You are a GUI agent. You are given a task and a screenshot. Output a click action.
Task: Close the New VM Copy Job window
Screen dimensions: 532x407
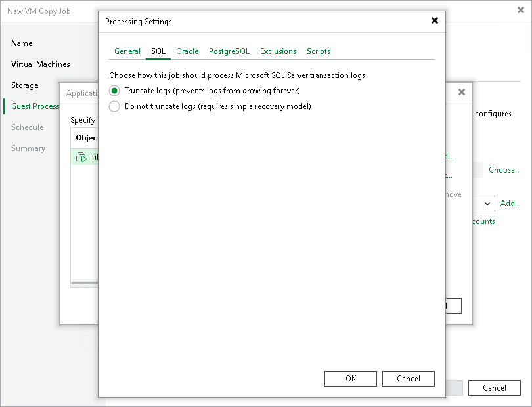(521, 11)
